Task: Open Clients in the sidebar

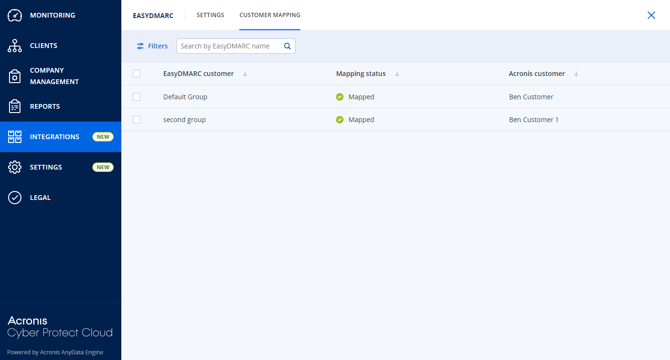Action: click(61, 46)
